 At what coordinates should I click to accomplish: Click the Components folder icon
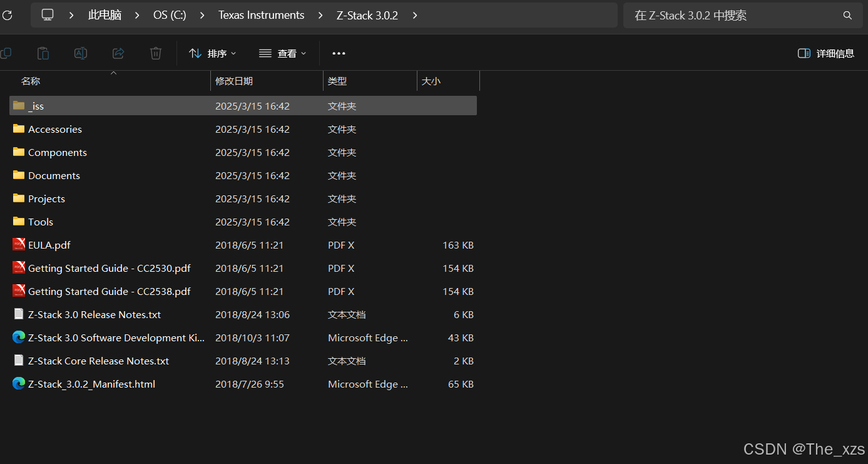19,152
